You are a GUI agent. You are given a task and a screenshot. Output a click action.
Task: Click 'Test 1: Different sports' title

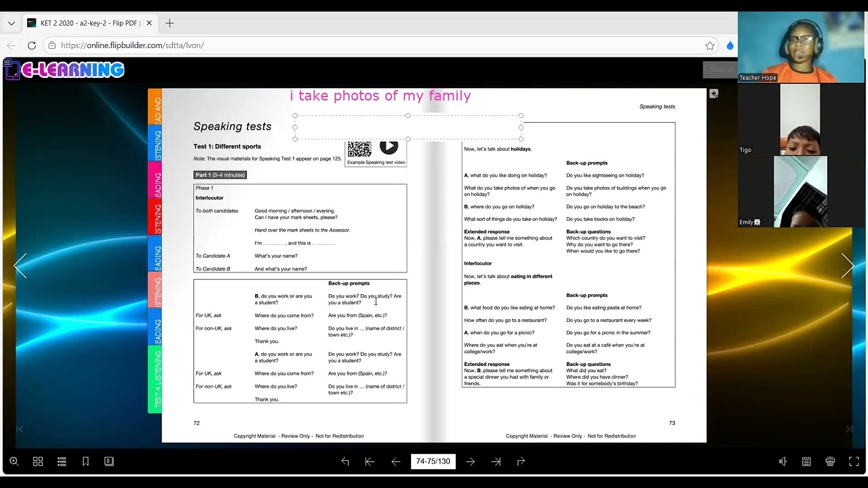[227, 146]
